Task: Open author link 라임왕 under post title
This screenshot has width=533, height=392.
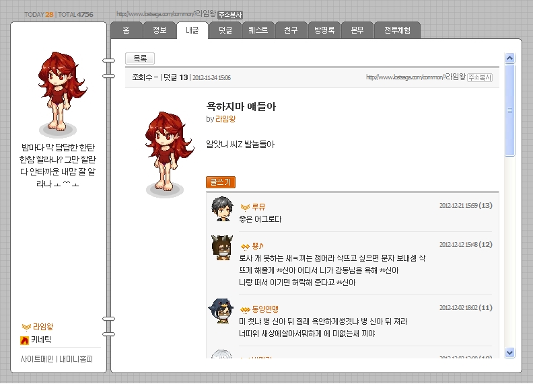Action: pyautogui.click(x=225, y=119)
